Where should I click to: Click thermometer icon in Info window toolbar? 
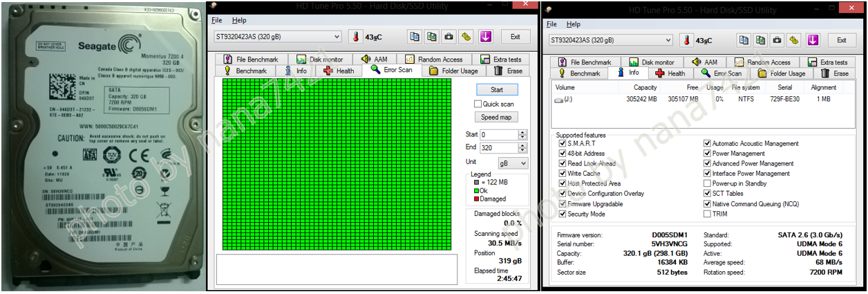click(x=686, y=40)
